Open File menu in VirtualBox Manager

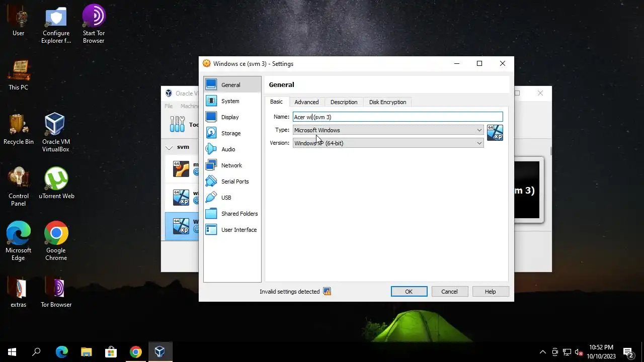coord(169,106)
